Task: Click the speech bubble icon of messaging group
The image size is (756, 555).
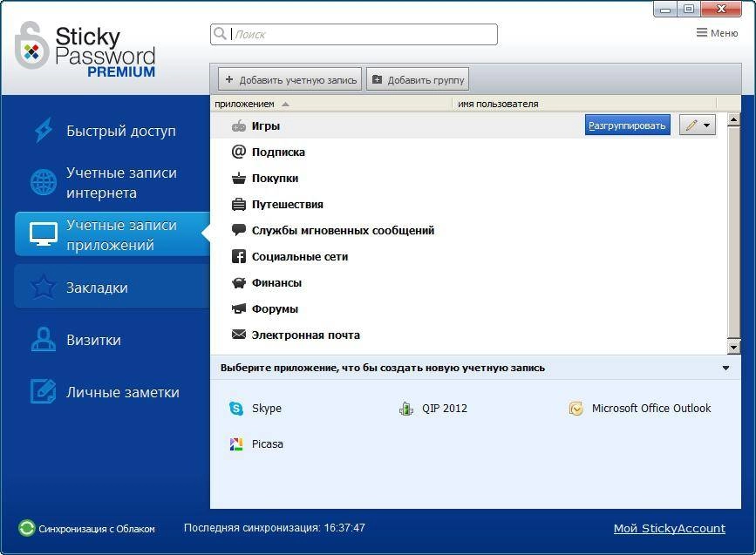Action: [239, 230]
